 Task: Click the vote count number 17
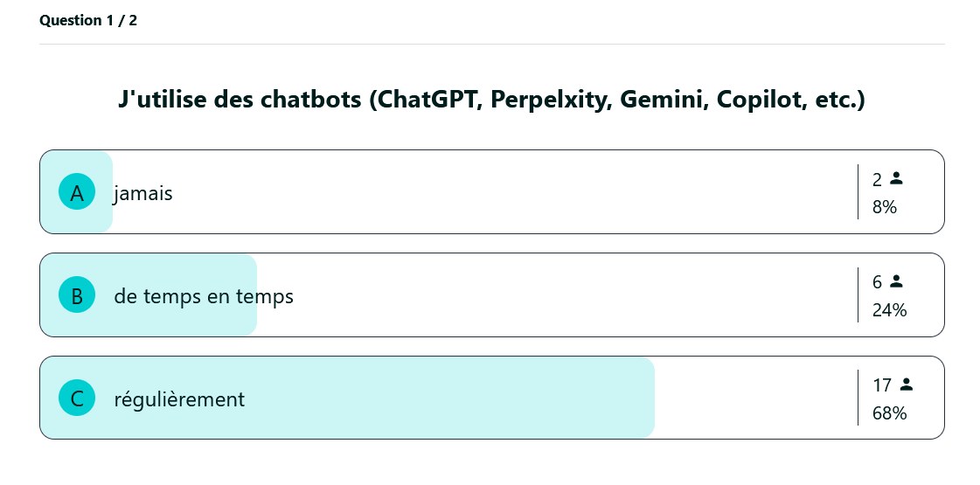(x=882, y=385)
